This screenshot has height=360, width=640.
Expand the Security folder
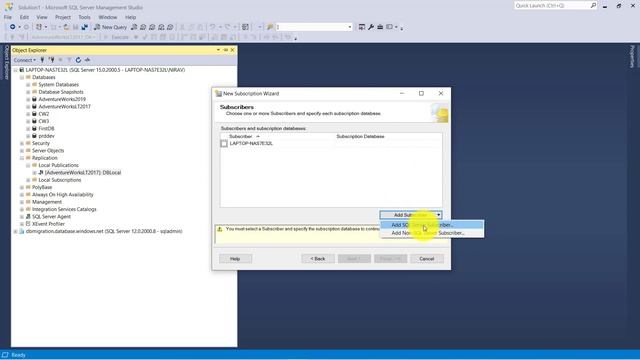(x=22, y=143)
